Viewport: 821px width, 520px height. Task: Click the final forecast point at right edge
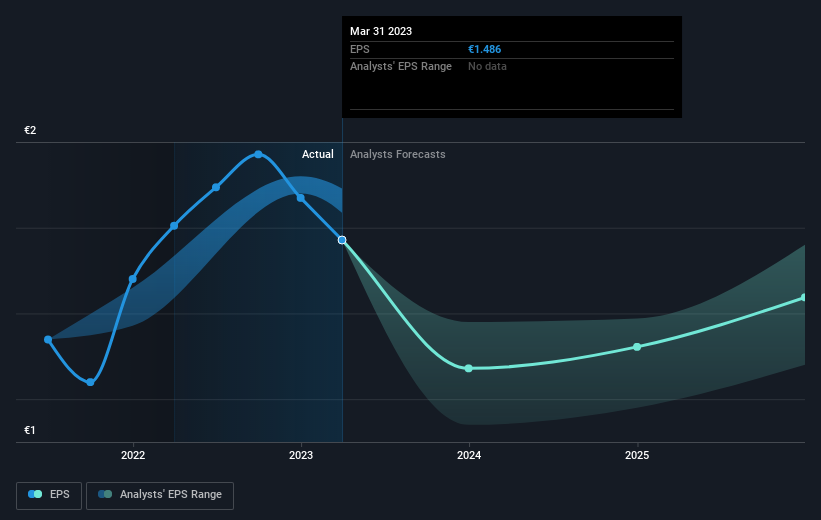tap(804, 297)
